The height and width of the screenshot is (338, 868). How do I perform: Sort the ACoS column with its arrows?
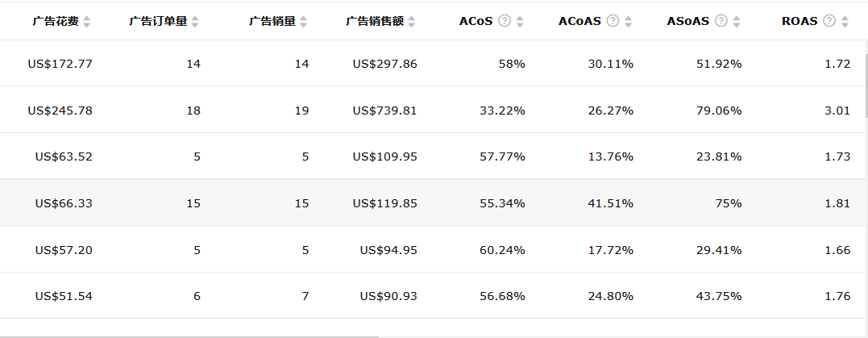click(520, 22)
